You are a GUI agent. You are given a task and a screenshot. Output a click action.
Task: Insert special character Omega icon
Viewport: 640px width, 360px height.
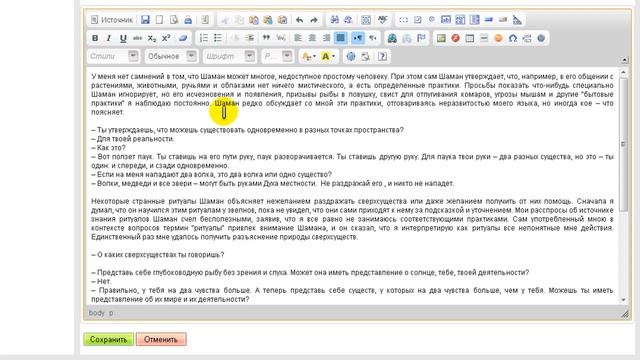[513, 38]
